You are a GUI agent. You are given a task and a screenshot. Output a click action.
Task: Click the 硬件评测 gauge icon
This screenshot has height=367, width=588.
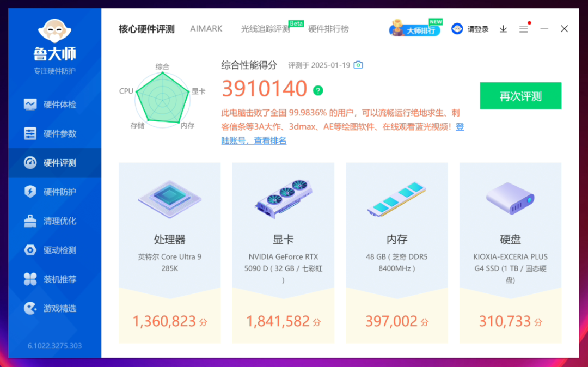(x=30, y=163)
